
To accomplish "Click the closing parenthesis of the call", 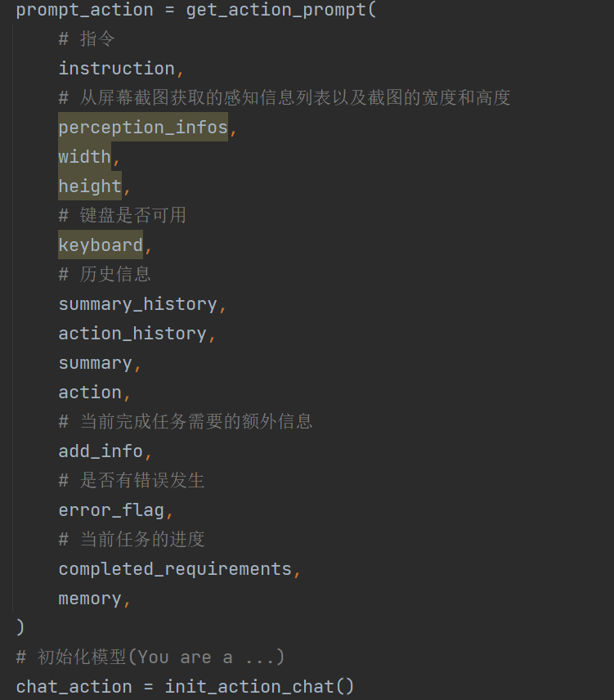I will [x=20, y=627].
